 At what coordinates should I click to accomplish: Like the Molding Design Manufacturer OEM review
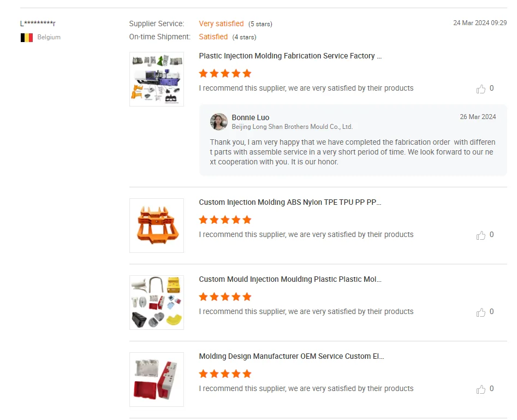[481, 389]
